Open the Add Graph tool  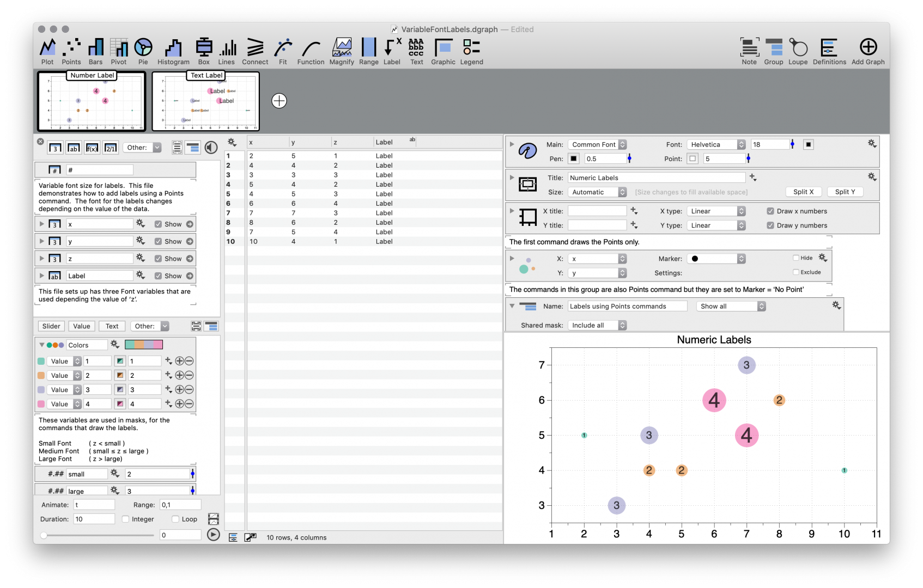click(x=867, y=51)
